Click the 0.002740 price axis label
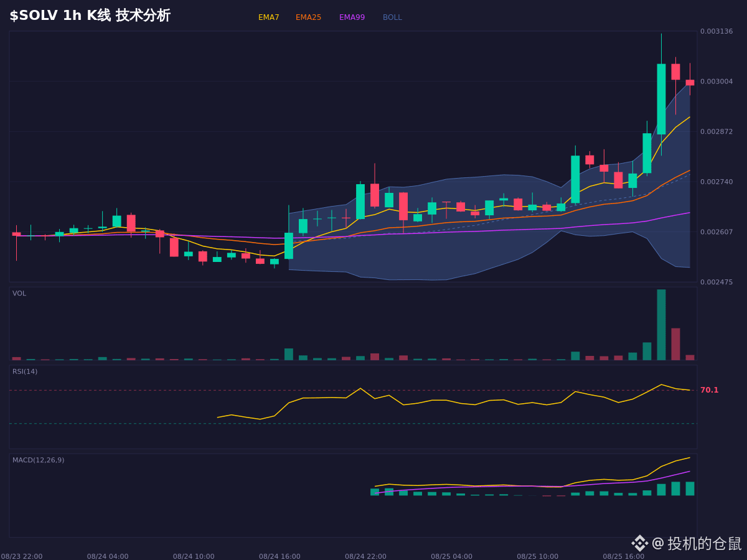This screenshot has width=747, height=560. tap(716, 182)
